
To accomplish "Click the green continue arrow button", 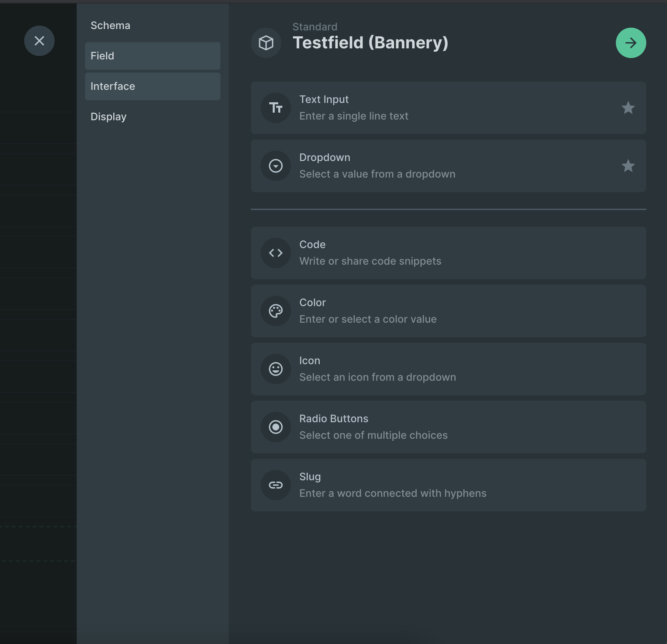I will coord(631,42).
